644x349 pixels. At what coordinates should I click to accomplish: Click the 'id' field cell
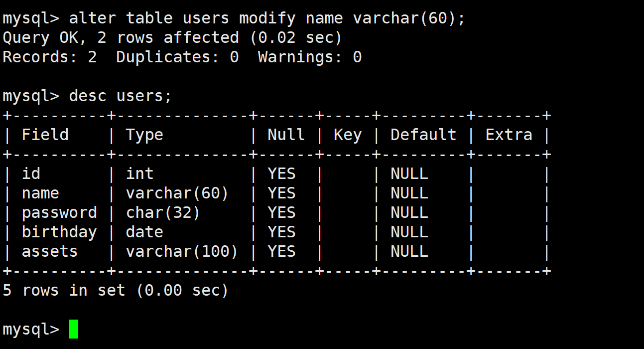tap(31, 174)
